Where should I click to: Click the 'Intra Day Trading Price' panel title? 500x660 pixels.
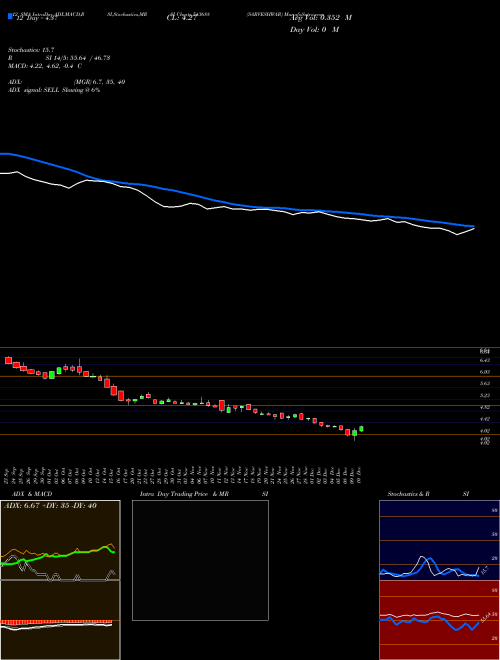click(x=174, y=494)
